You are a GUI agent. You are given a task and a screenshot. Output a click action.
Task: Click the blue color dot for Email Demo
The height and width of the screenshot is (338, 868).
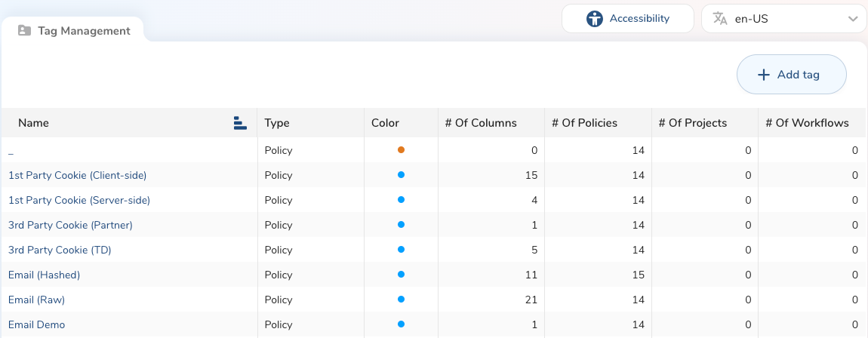(x=401, y=324)
